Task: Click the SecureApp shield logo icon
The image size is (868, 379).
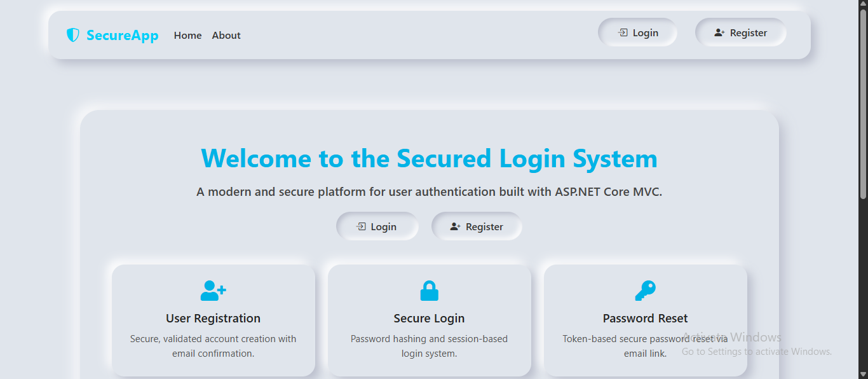Action: 73,35
